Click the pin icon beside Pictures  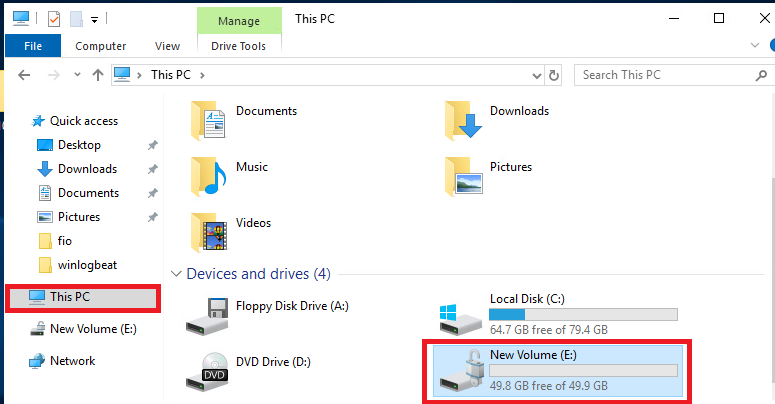153,217
